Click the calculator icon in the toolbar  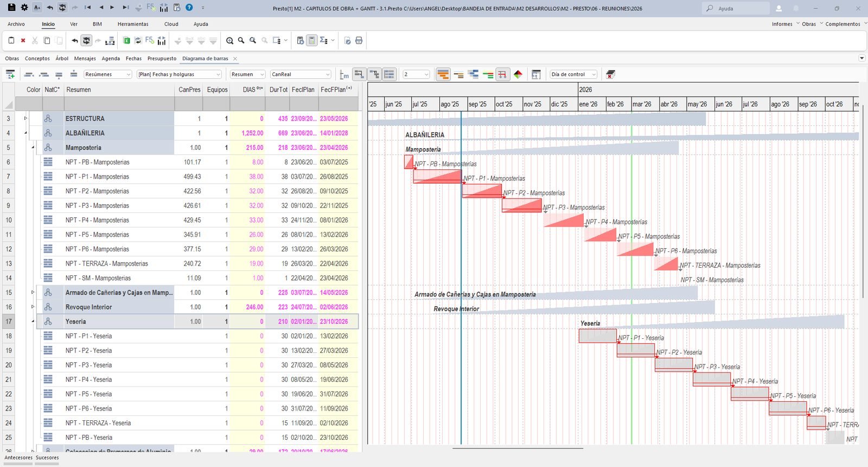(312, 41)
